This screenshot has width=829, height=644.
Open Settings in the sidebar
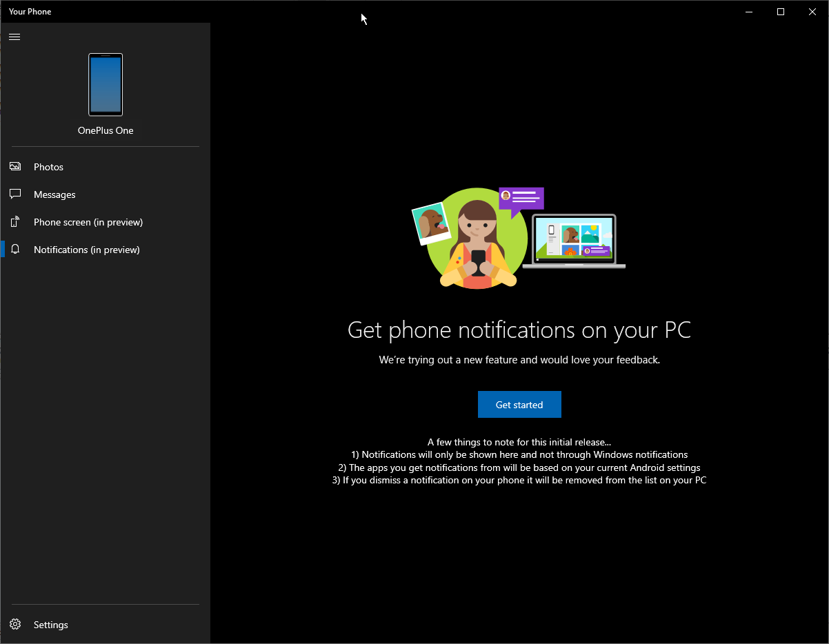[106, 625]
